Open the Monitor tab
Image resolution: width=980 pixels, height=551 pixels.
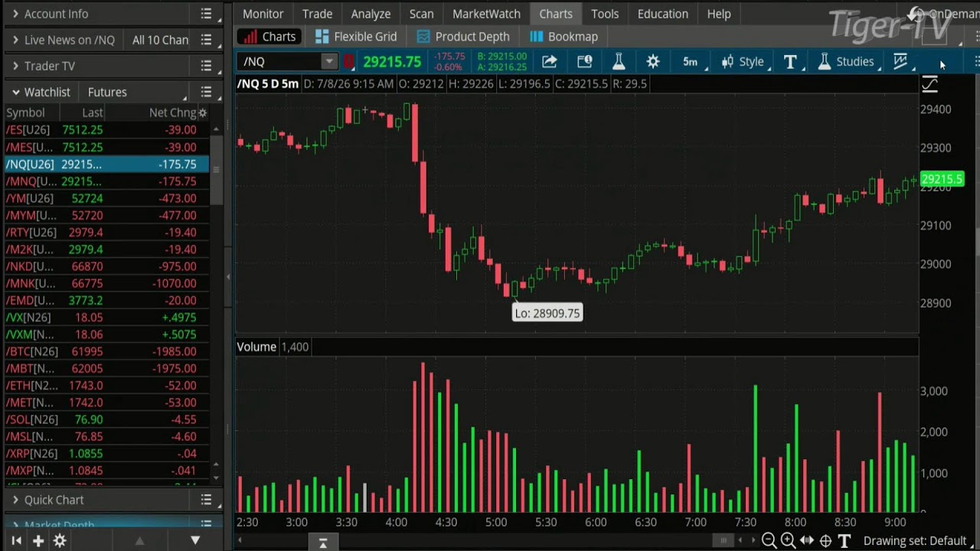click(263, 14)
